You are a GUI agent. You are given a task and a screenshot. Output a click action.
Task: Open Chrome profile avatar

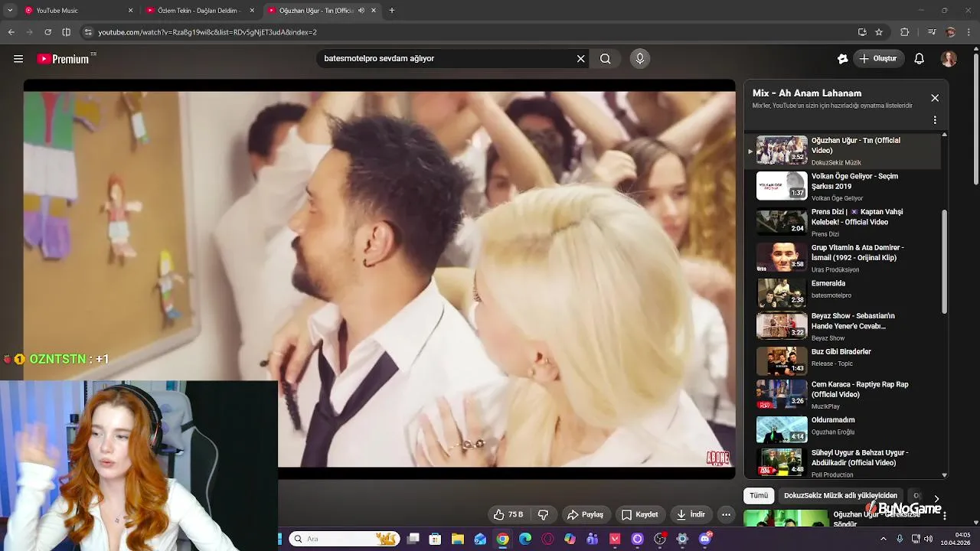pos(951,32)
